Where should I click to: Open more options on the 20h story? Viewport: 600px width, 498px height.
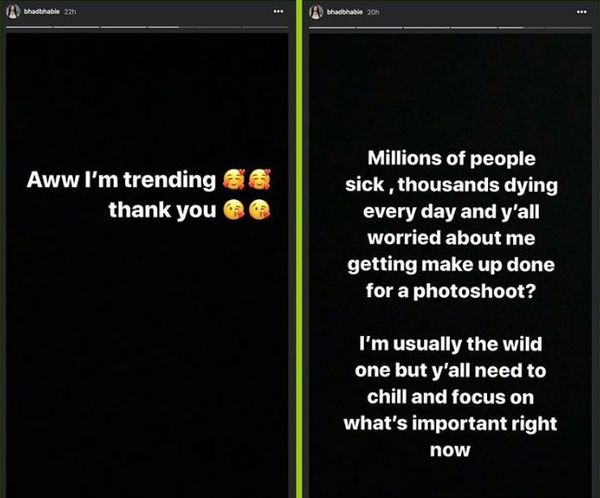(582, 12)
